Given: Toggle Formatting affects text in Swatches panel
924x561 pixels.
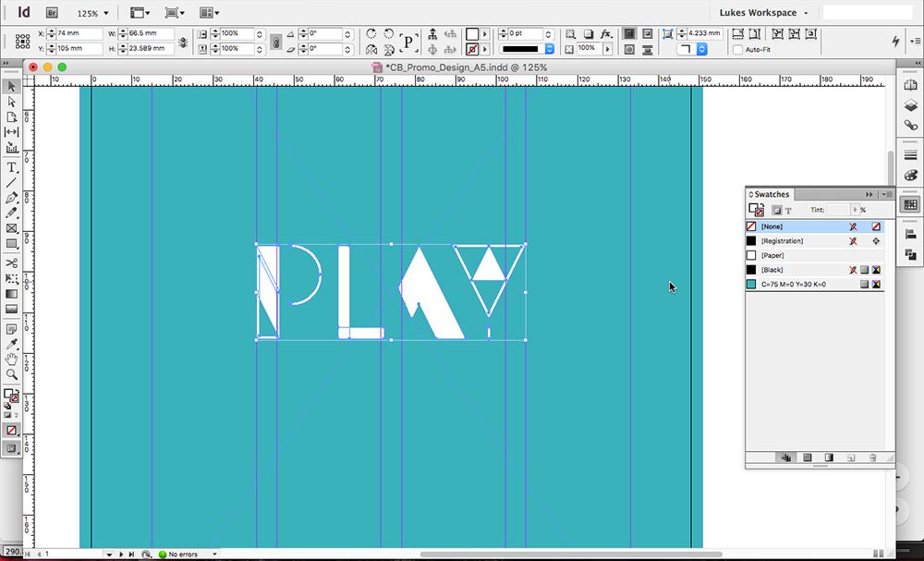Looking at the screenshot, I should [x=788, y=211].
